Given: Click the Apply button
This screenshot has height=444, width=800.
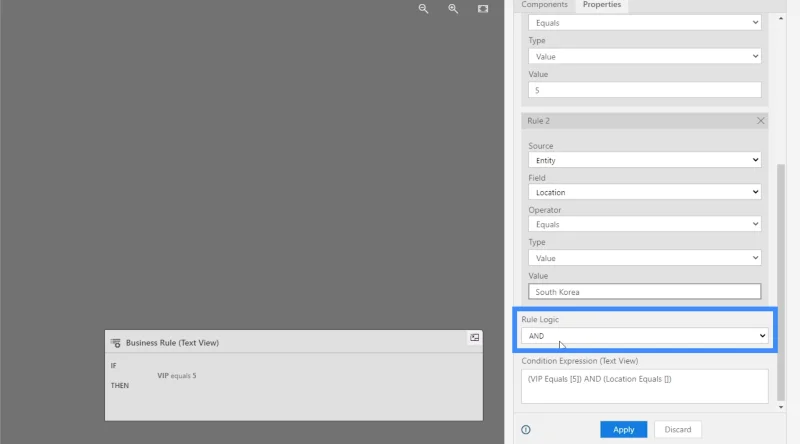Looking at the screenshot, I should [623, 430].
